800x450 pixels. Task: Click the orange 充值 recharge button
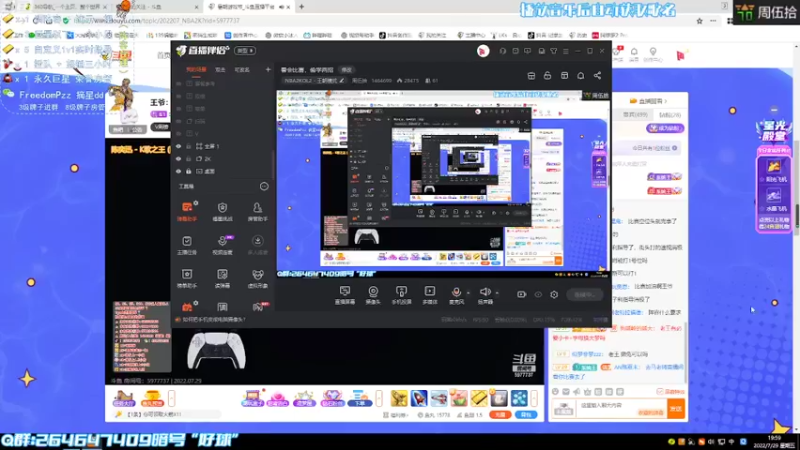(x=500, y=415)
